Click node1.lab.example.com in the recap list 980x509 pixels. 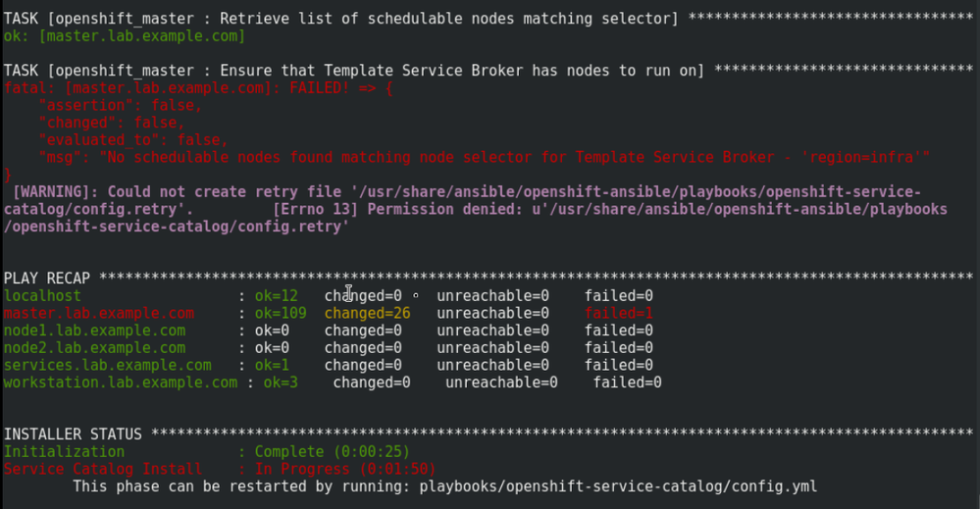[x=94, y=331]
